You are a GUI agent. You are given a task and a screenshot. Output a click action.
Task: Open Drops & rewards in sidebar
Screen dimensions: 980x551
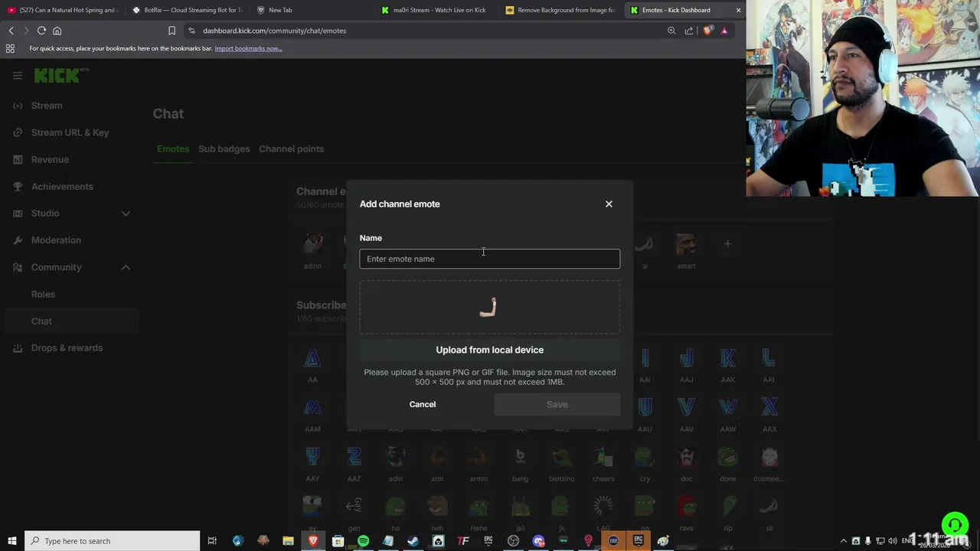67,348
